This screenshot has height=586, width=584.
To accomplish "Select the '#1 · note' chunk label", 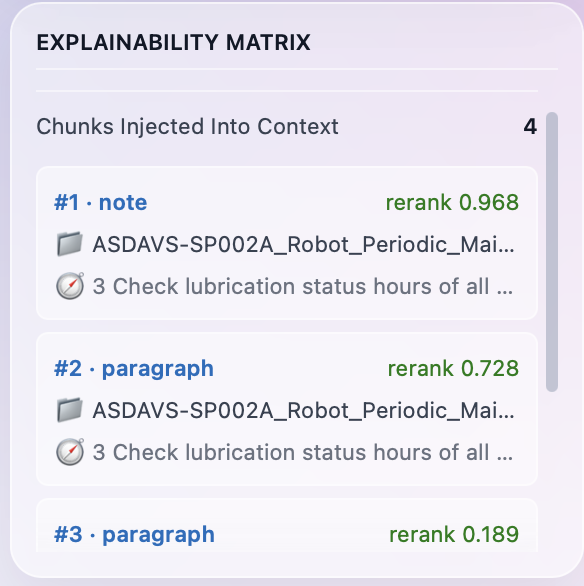I will (x=101, y=203).
